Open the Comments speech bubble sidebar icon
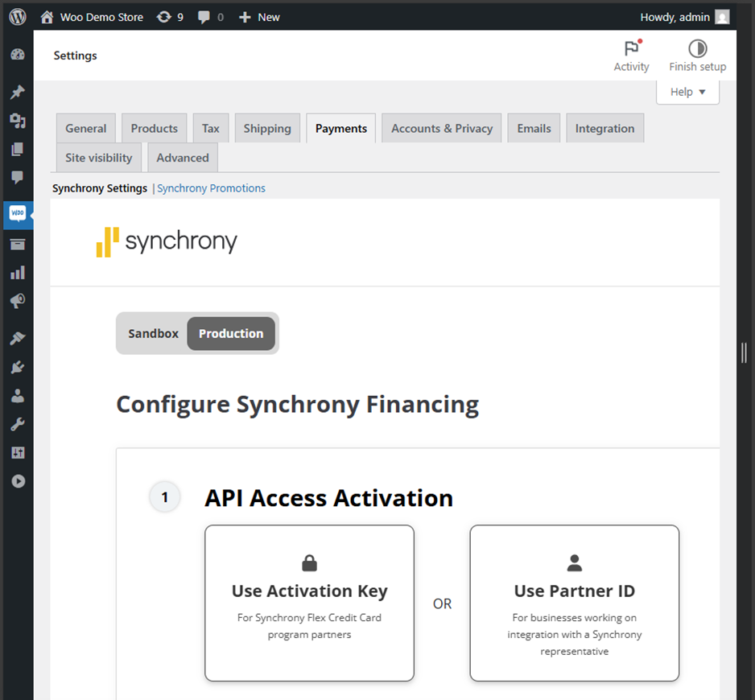Viewport: 755px width, 700px height. pos(17,177)
